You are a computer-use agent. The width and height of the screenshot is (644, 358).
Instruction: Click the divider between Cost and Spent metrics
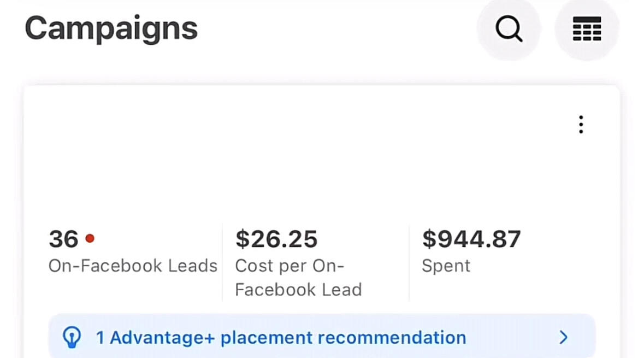(x=409, y=262)
